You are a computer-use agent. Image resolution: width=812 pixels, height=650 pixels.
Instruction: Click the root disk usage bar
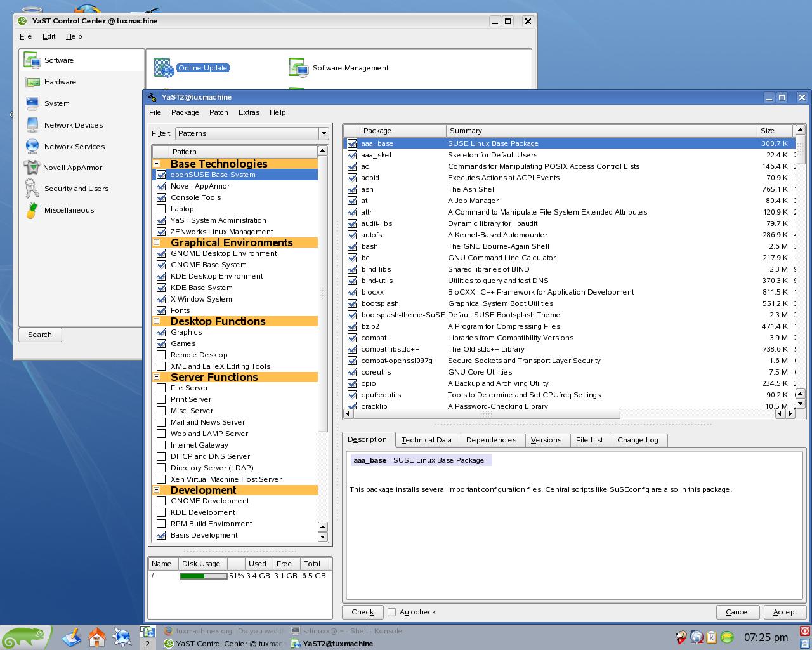203,576
